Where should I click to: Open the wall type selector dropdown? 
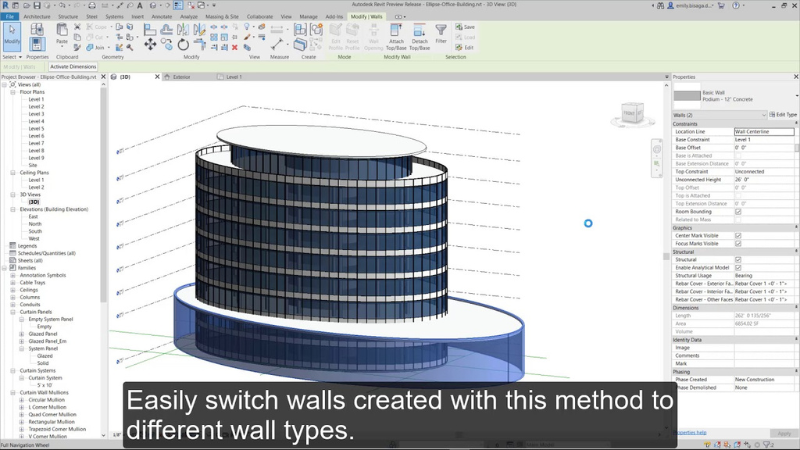pos(735,96)
